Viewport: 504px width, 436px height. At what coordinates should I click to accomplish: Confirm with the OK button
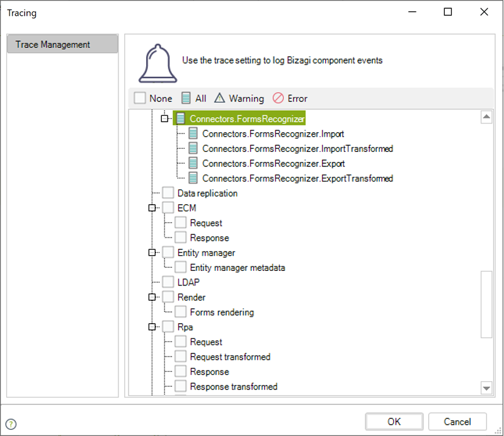(394, 422)
